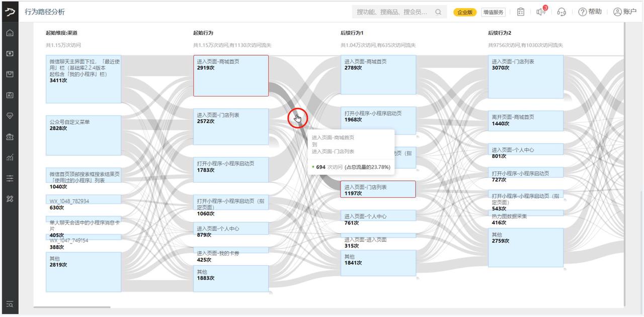The image size is (644, 317).
Task: Click the horizontal scrollbar below the chart
Action: 72,307
